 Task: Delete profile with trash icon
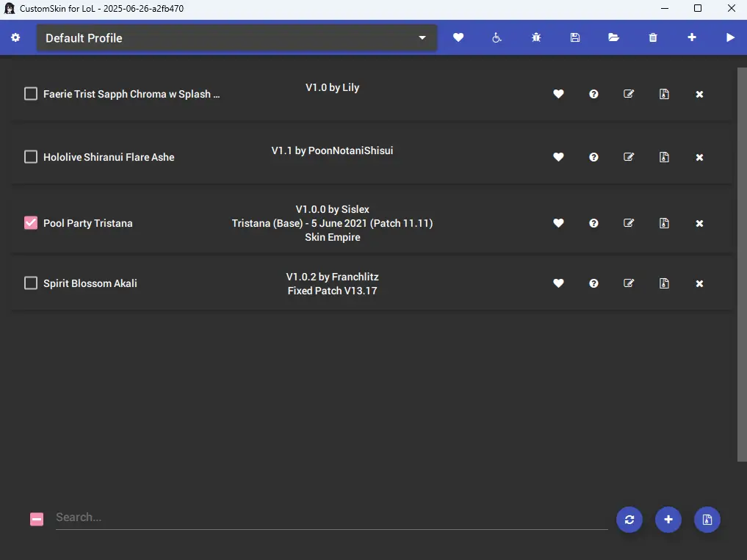pyautogui.click(x=653, y=37)
